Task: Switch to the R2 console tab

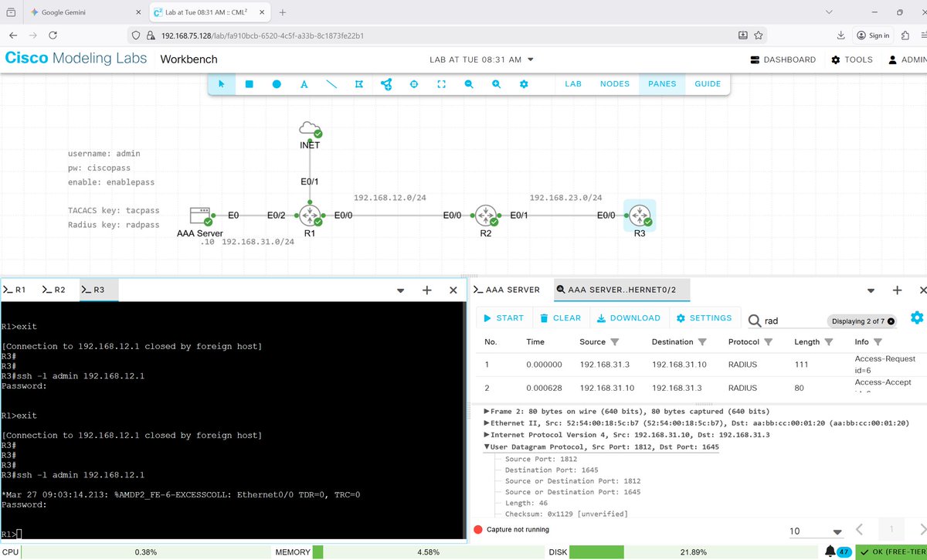Action: 55,290
